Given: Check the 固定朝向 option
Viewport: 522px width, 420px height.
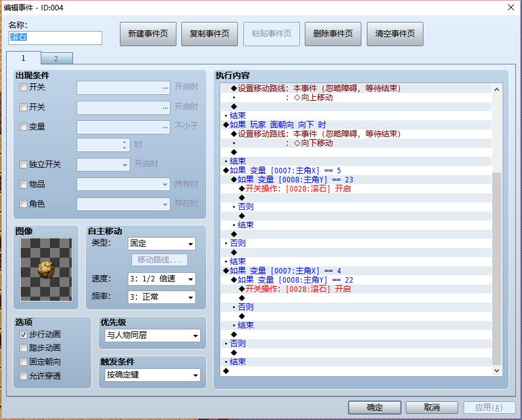Looking at the screenshot, I should tap(23, 362).
